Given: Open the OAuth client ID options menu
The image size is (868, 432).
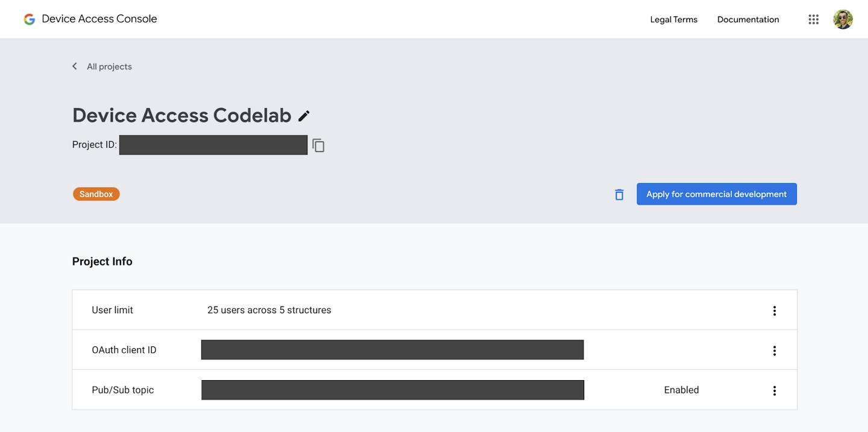Looking at the screenshot, I should point(775,350).
